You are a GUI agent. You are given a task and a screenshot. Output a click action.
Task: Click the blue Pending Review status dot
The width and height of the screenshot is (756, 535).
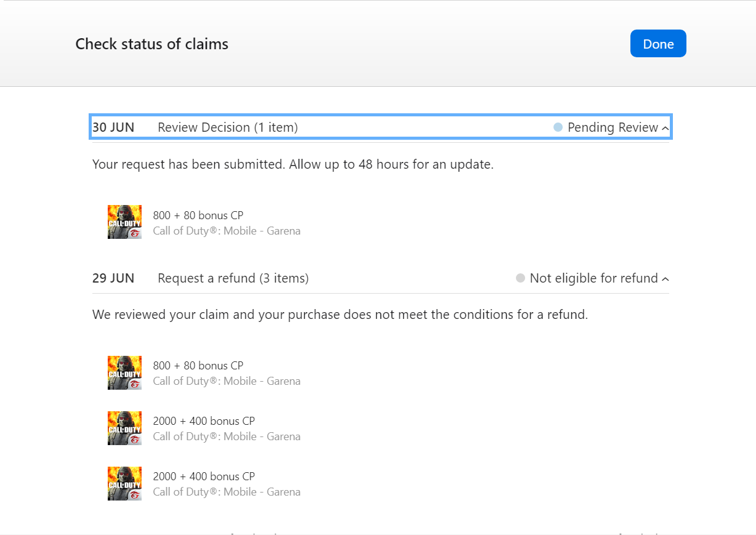(x=558, y=127)
